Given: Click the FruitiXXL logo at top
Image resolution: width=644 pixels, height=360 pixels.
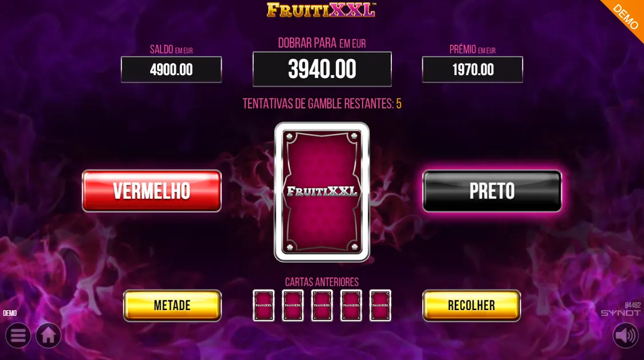Looking at the screenshot, I should click(321, 10).
